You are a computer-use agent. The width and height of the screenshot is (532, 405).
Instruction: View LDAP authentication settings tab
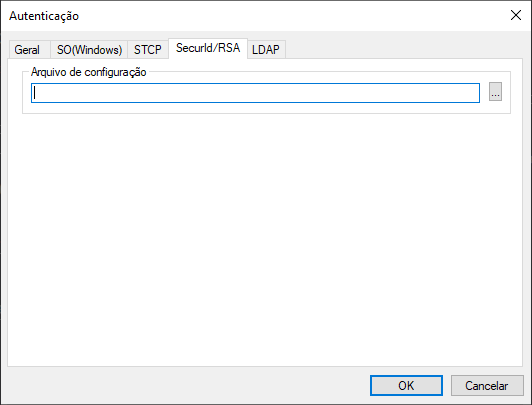point(266,50)
